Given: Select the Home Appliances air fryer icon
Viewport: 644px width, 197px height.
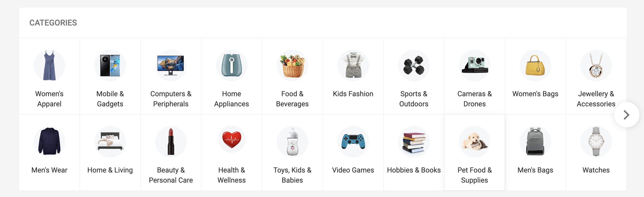Looking at the screenshot, I should coord(232,65).
